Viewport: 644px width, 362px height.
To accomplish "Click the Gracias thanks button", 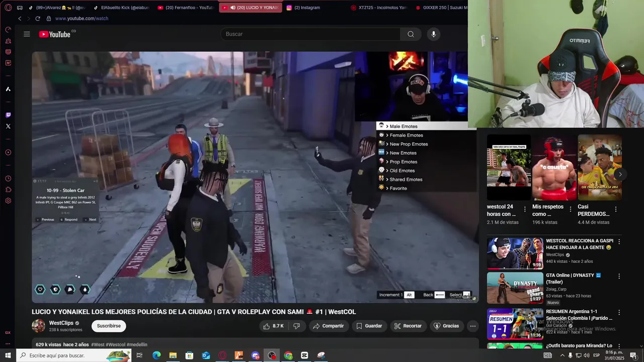I will [x=446, y=326].
